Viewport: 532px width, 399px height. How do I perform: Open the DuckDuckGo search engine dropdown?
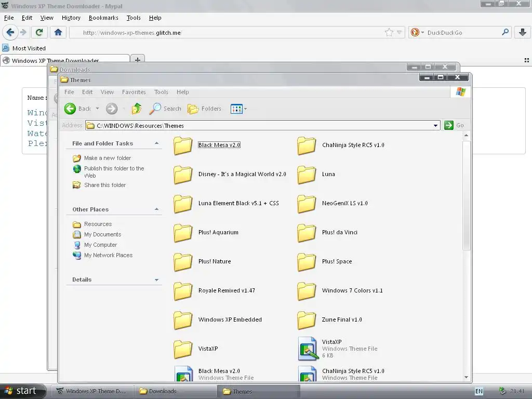point(422,33)
